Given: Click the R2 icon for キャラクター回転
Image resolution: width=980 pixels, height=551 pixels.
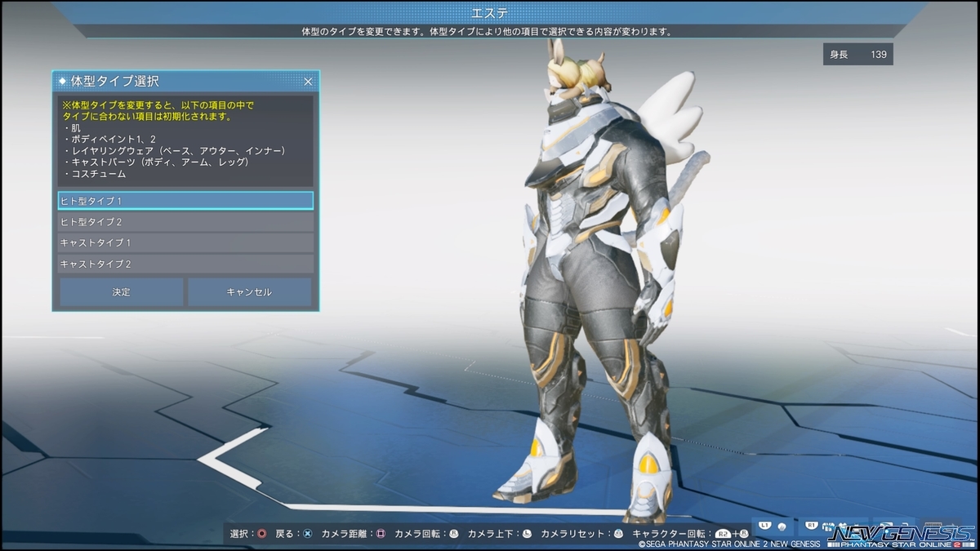Looking at the screenshot, I should [x=724, y=534].
